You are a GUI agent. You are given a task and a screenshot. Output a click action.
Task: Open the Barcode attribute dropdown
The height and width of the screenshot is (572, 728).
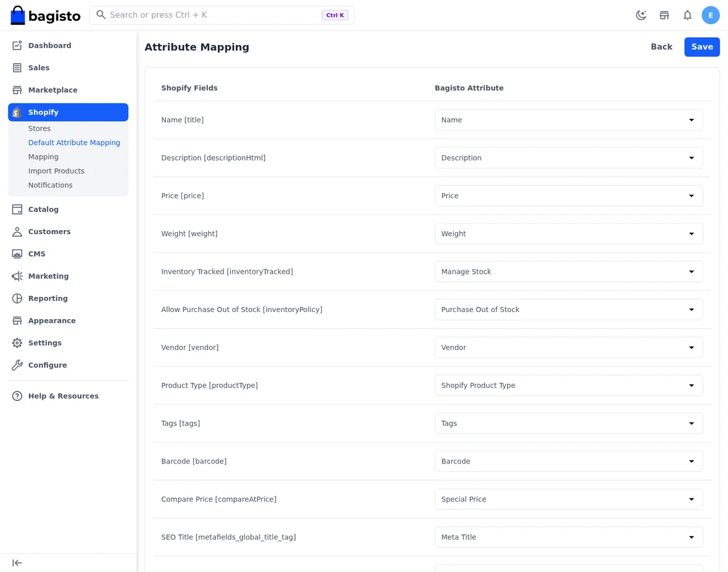(x=569, y=461)
